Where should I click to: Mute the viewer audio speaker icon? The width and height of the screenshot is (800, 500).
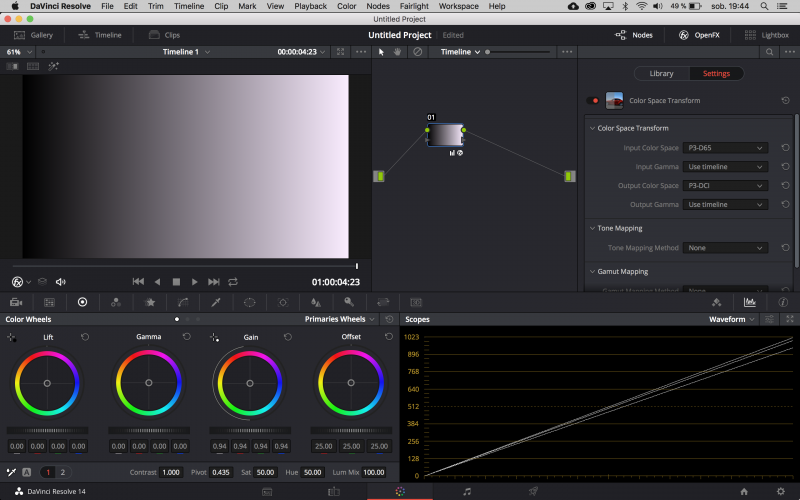click(x=61, y=282)
